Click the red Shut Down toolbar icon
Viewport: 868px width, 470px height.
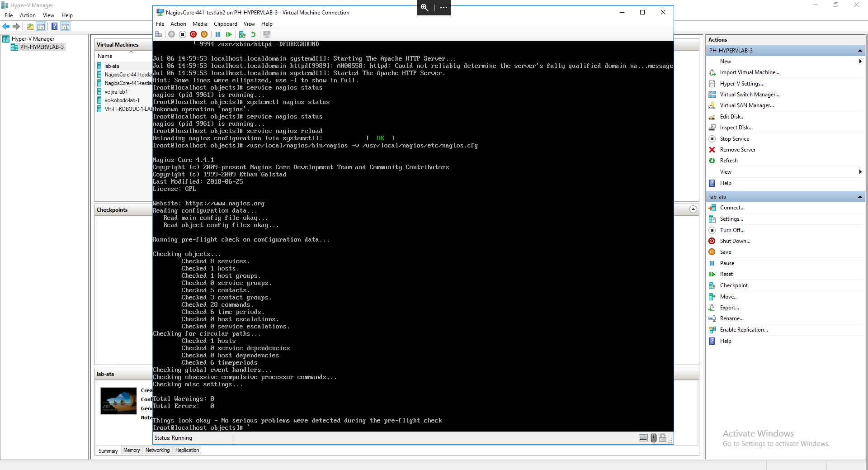click(x=193, y=34)
